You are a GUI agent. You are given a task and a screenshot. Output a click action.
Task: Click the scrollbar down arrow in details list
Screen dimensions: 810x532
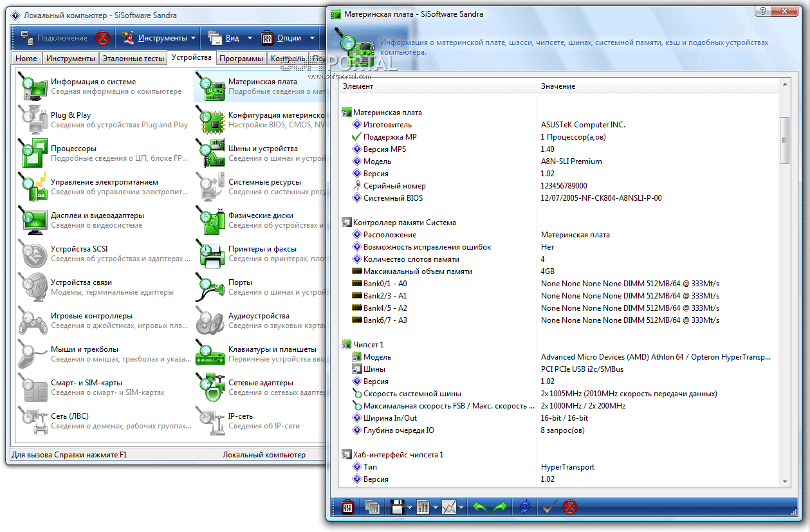[785, 482]
